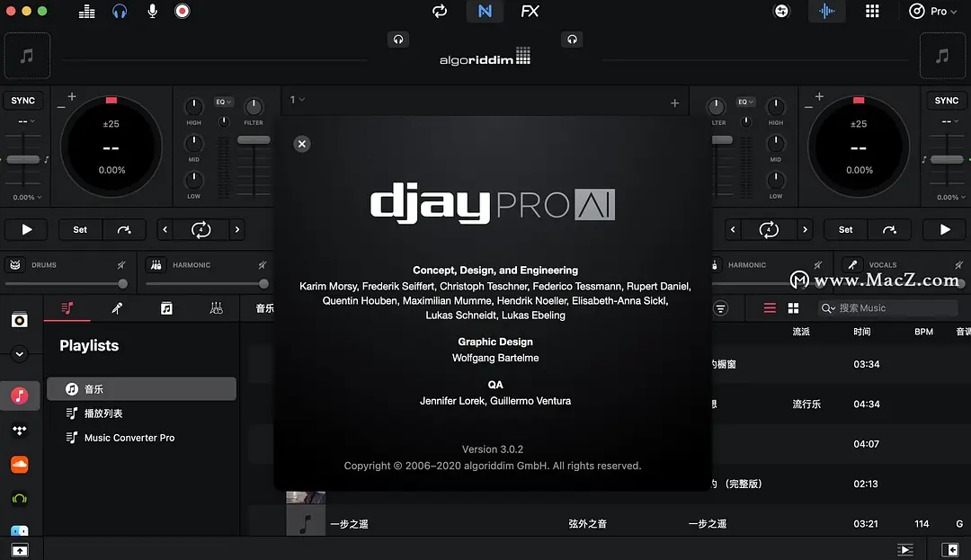971x560 pixels.
Task: Open right deck EQ dropdown
Action: (x=745, y=102)
